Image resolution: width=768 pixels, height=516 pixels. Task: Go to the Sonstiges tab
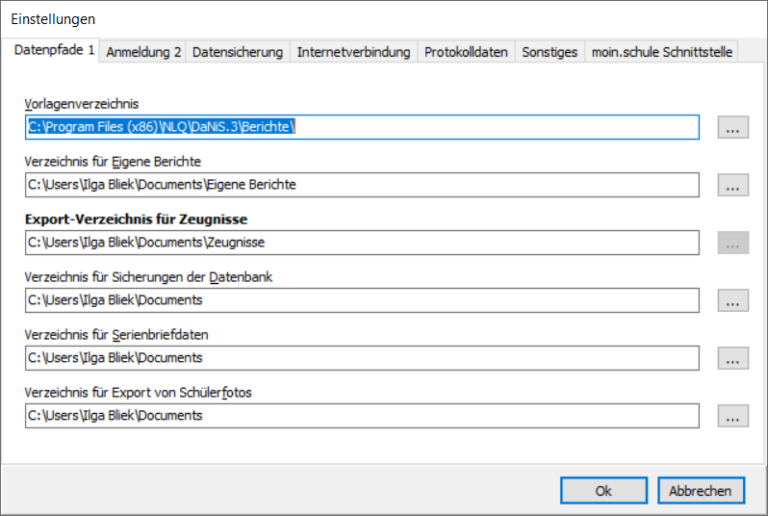pos(549,52)
